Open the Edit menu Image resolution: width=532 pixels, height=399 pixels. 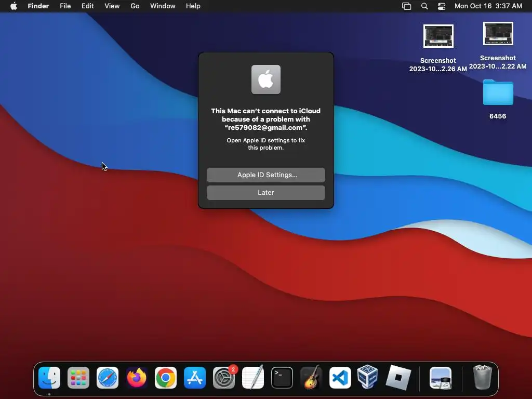[x=87, y=6]
